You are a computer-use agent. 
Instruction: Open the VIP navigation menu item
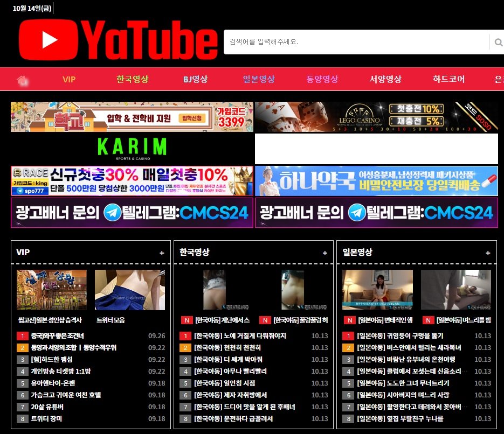(x=69, y=79)
